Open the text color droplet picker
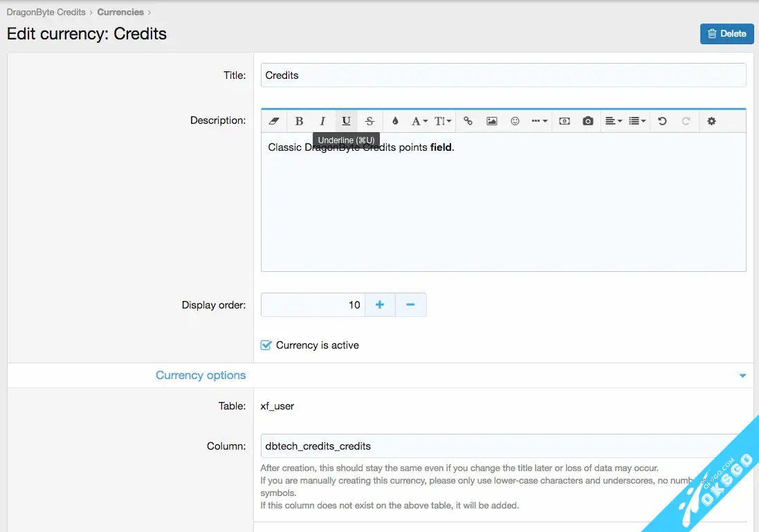 (395, 121)
